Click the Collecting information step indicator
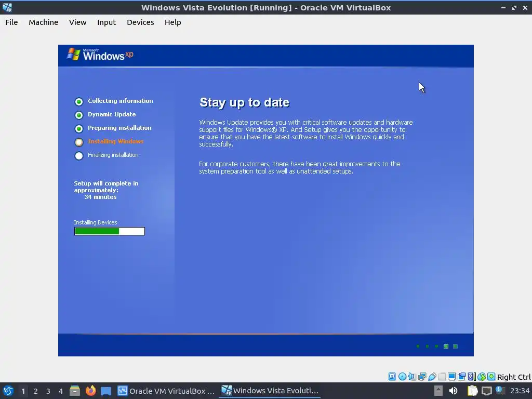 click(x=79, y=101)
